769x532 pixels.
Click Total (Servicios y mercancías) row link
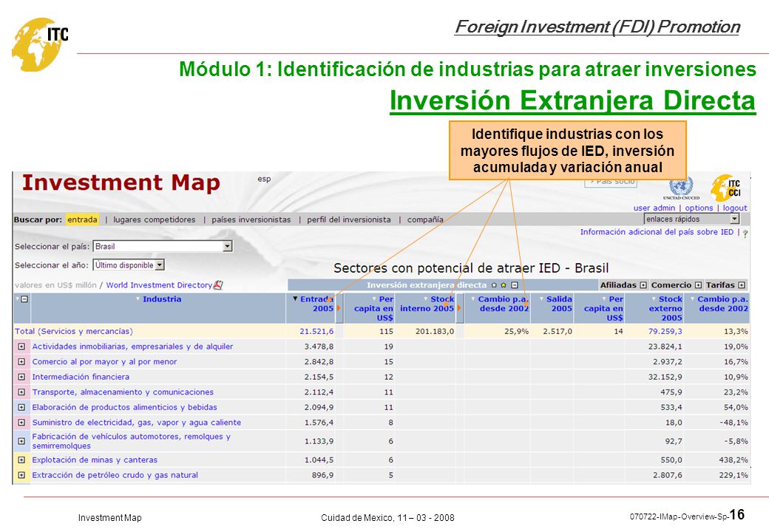coord(73,331)
